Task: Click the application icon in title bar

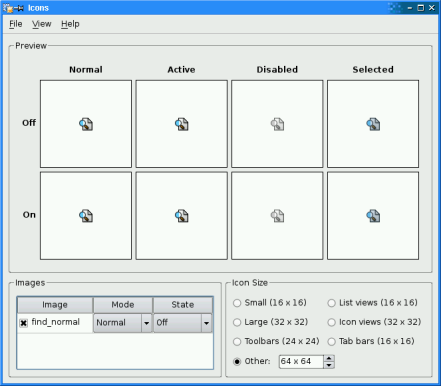Action: [8, 8]
